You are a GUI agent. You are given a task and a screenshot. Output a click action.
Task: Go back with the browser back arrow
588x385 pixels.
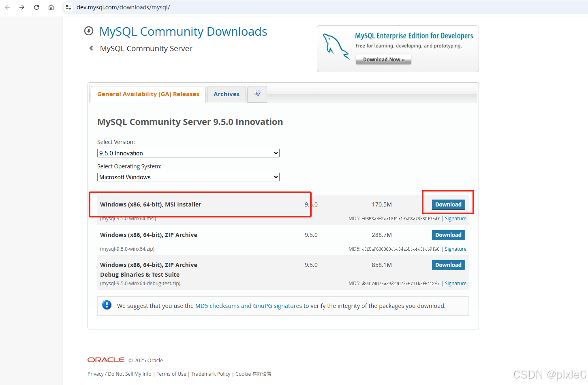7,7
